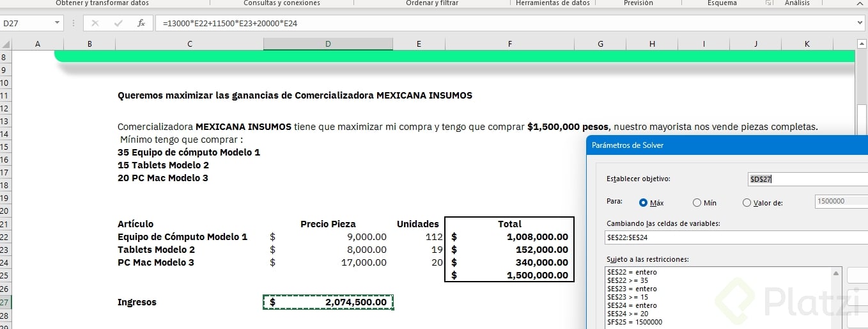Select row 27 header

pyautogui.click(x=6, y=302)
